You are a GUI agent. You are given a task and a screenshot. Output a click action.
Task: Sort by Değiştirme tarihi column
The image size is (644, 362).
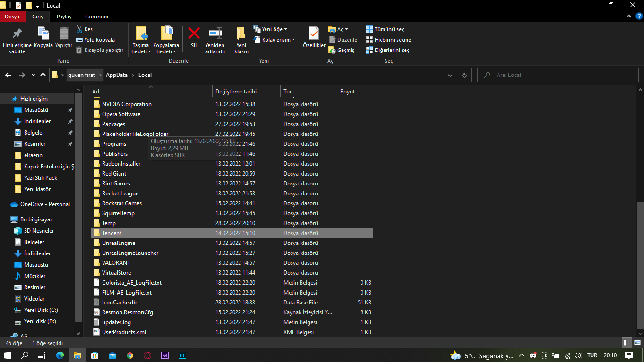pyautogui.click(x=247, y=91)
